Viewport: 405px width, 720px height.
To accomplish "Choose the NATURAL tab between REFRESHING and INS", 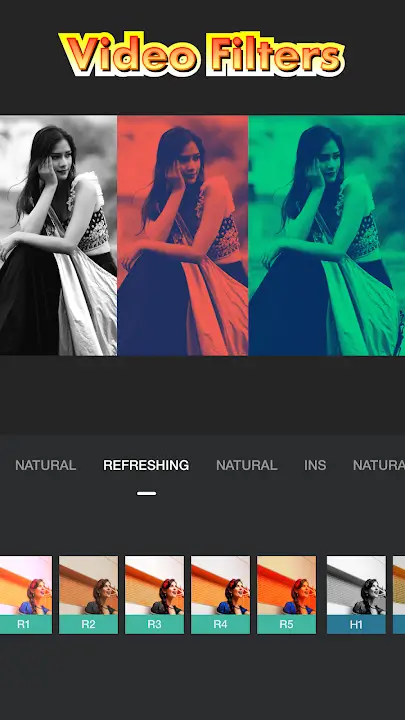I will (x=247, y=465).
